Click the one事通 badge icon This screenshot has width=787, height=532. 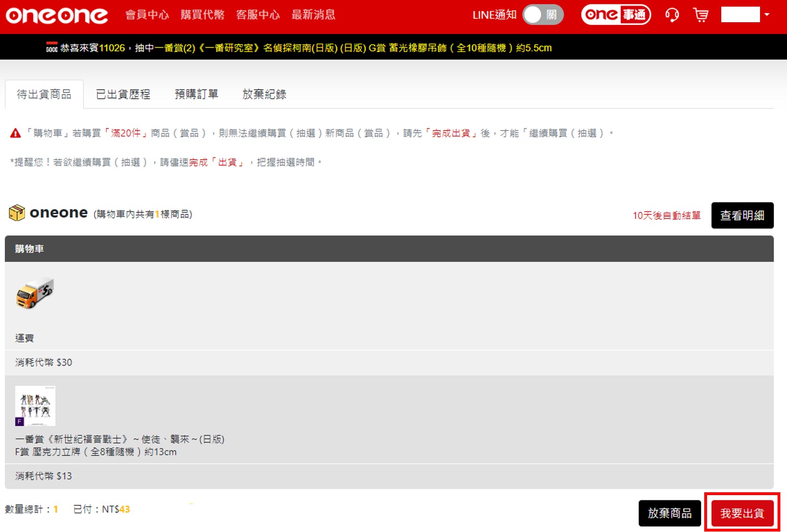[616, 15]
